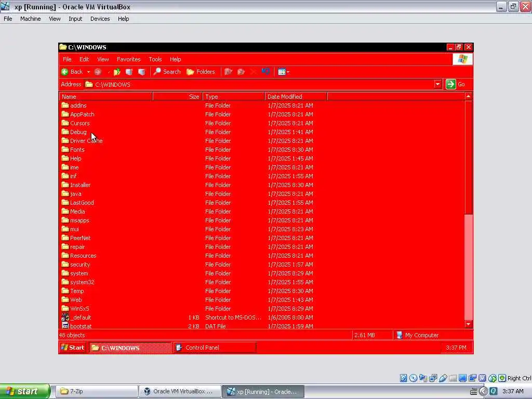The image size is (532, 399).
Task: Select the Media folder
Action: point(73,211)
